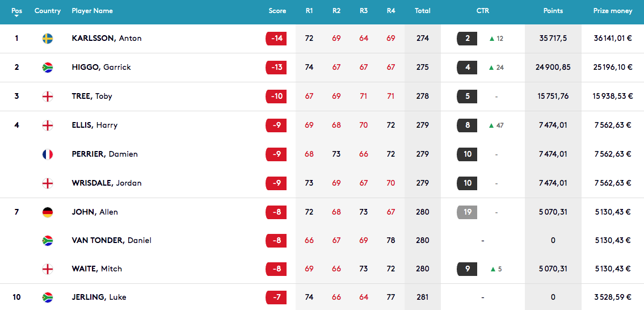Image resolution: width=644 pixels, height=310 pixels.
Task: Click the CTR column header
Action: click(x=483, y=11)
